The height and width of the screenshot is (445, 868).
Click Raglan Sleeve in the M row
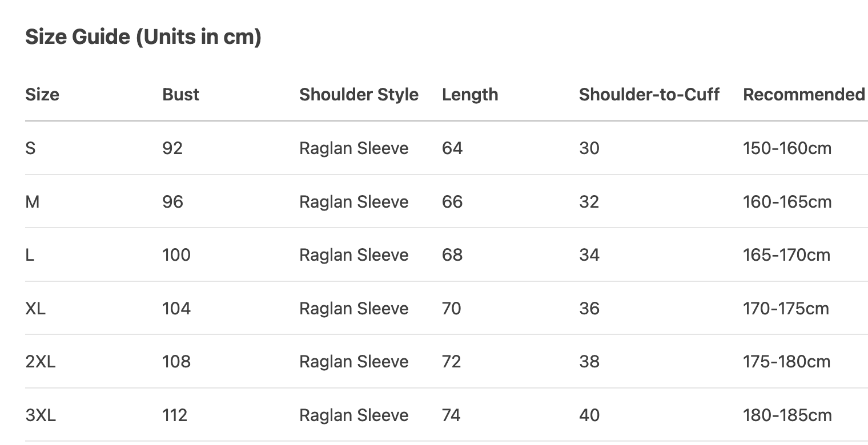pos(353,201)
